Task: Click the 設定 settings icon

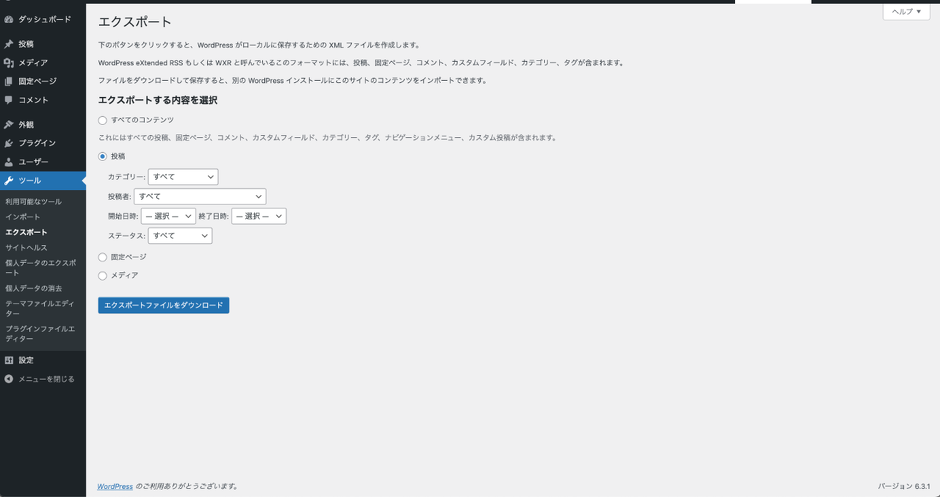Action: pos(8,360)
